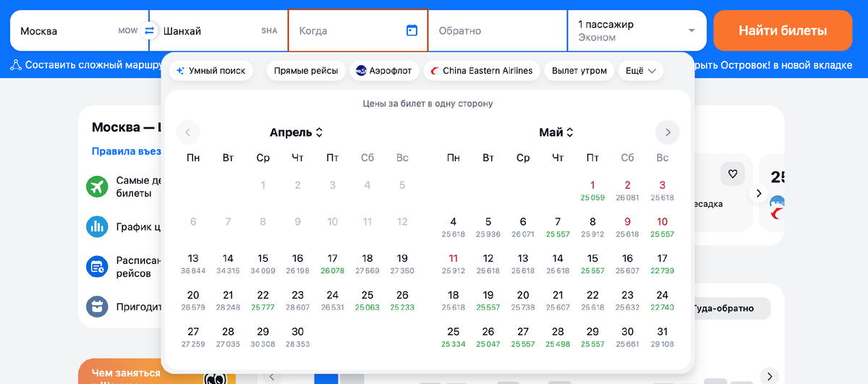Select April 28 priced 27 035
The width and height of the screenshot is (868, 384).
pos(228,337)
